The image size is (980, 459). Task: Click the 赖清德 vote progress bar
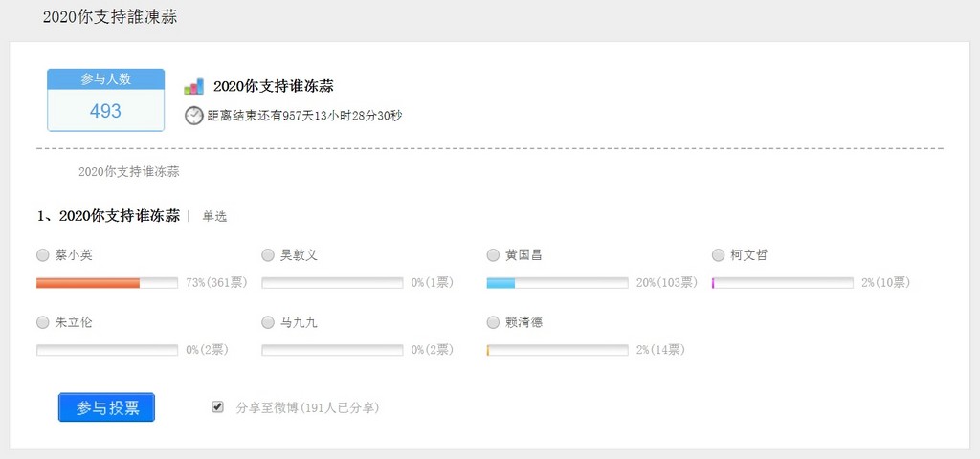click(x=557, y=350)
